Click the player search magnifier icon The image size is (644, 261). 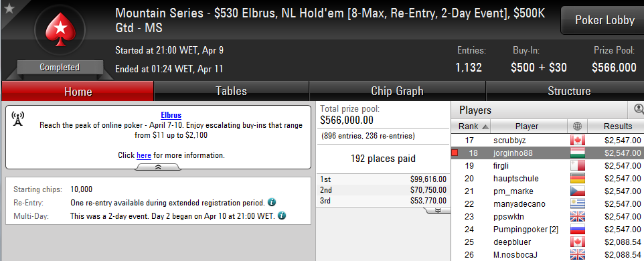point(639,109)
